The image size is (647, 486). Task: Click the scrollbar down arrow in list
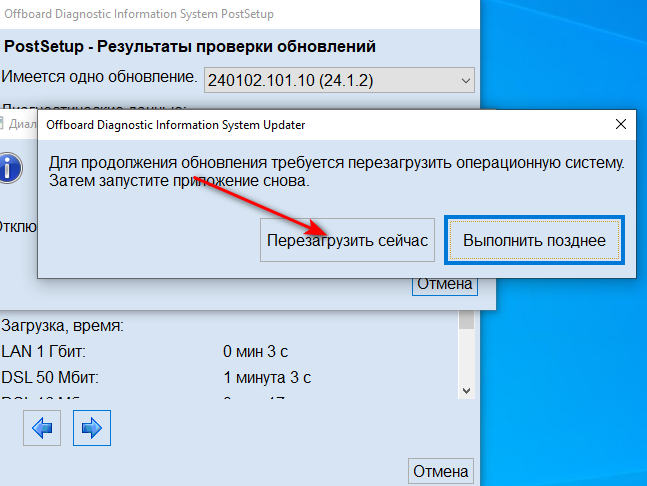click(x=465, y=390)
